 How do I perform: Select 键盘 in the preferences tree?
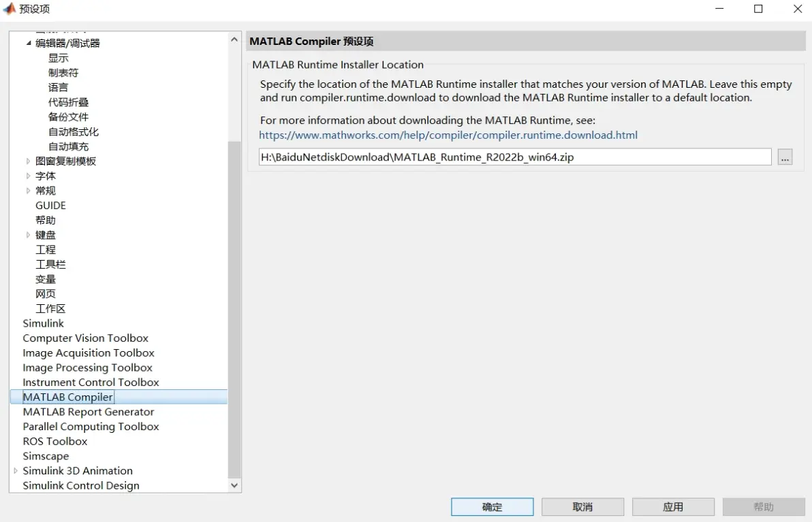click(x=46, y=235)
